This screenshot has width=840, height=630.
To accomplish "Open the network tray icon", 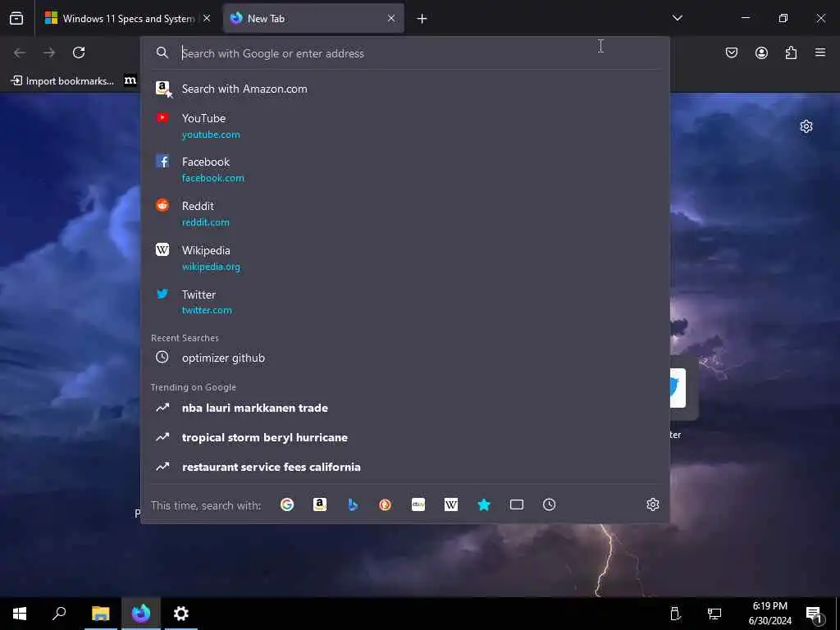I will pos(714,614).
